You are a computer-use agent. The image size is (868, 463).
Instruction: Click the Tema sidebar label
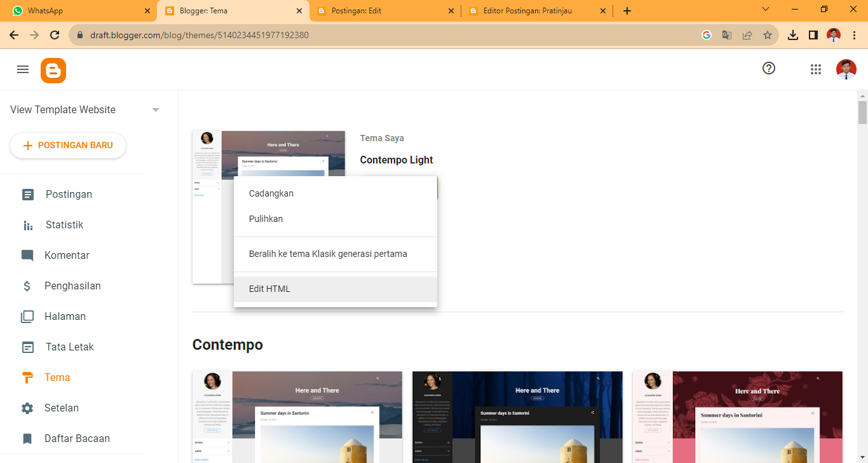click(x=57, y=378)
